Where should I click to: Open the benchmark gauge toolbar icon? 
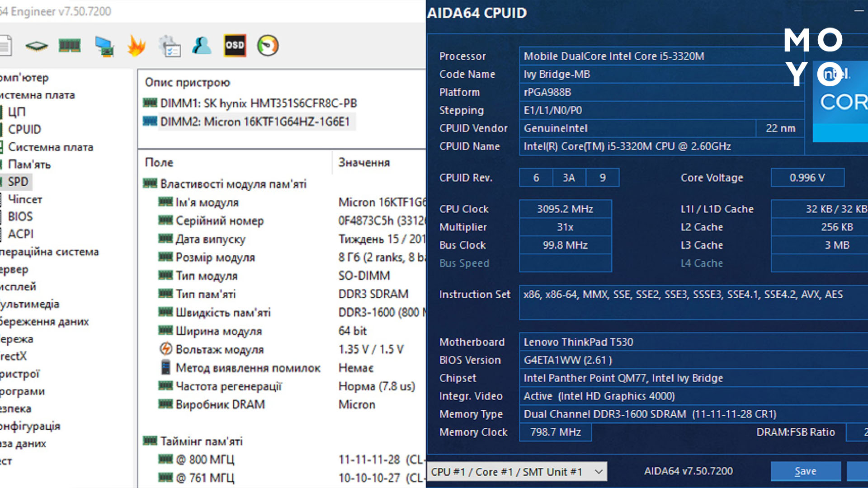click(268, 46)
